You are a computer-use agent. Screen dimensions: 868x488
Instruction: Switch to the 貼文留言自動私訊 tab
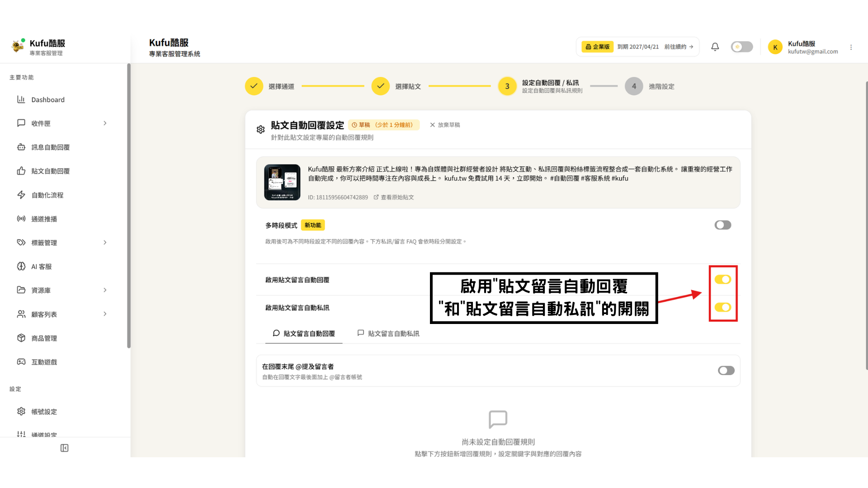coord(388,333)
